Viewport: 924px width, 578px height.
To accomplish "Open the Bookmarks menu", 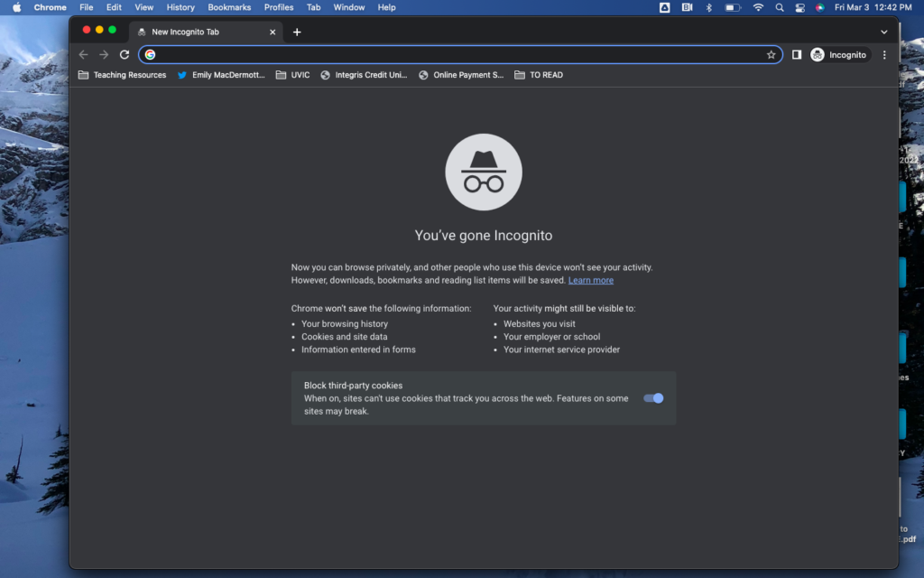I will click(229, 7).
